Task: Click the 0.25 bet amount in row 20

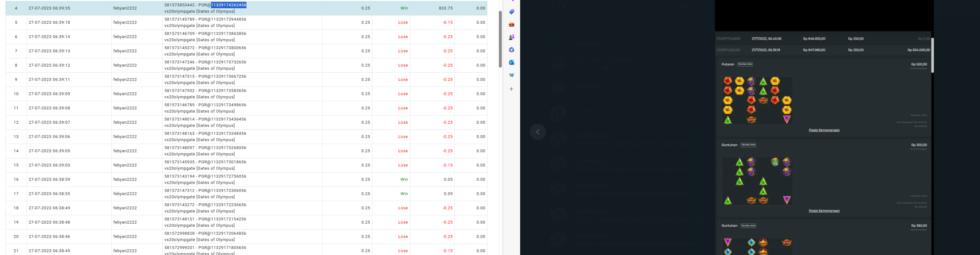Action: pyautogui.click(x=366, y=236)
